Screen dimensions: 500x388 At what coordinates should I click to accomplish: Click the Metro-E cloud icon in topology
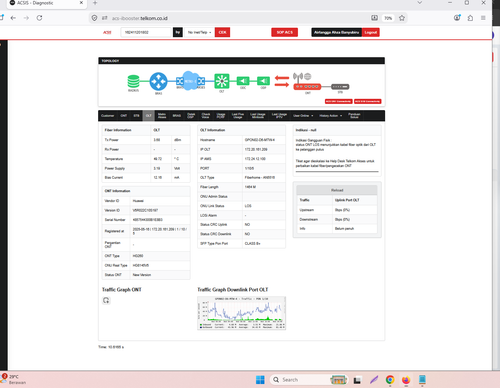coord(190,81)
